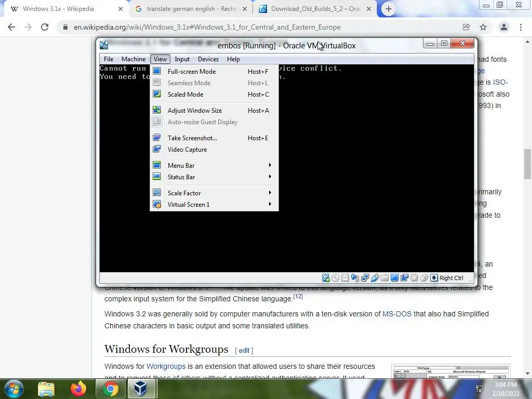Open the Chrome profile avatar
Image resolution: width=532 pixels, height=399 pixels.
pyautogui.click(x=504, y=27)
